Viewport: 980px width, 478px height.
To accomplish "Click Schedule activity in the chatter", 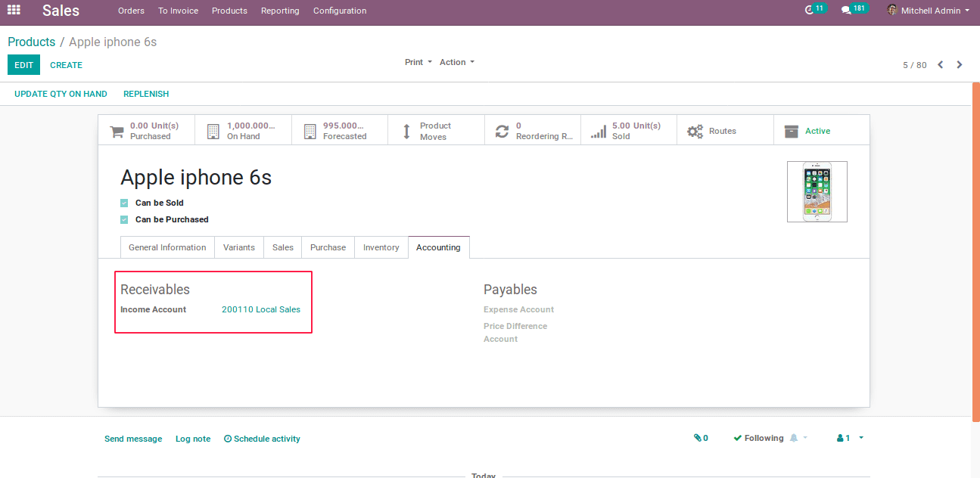I will coord(262,439).
